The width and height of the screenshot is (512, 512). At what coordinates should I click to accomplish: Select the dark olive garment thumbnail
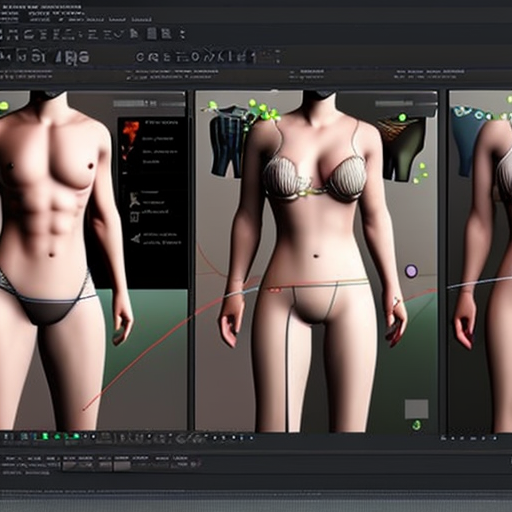[x=402, y=149]
